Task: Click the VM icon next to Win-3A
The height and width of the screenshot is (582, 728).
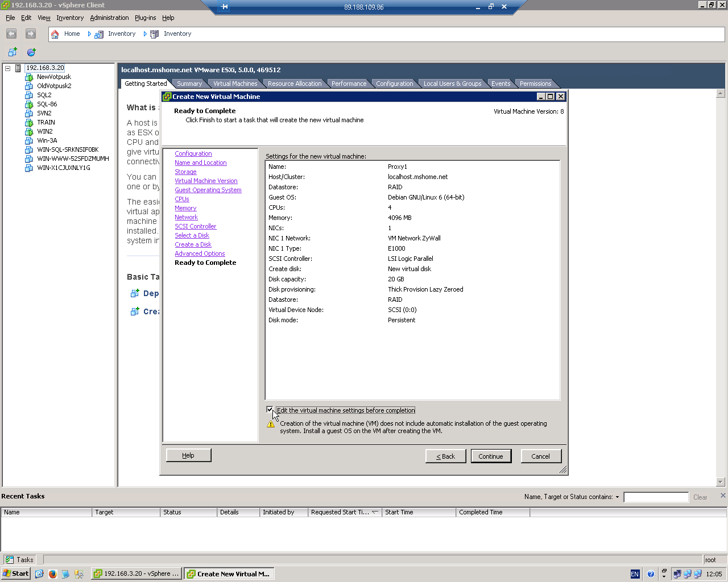Action: [x=29, y=141]
